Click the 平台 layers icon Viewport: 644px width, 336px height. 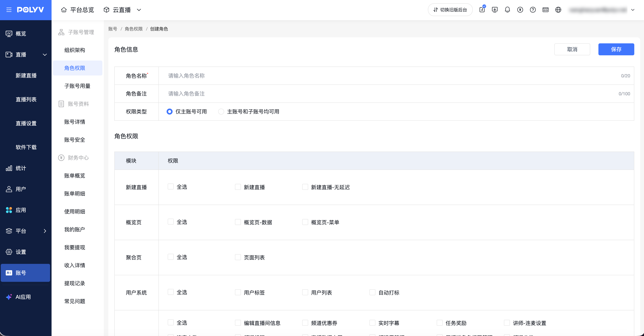(x=9, y=231)
